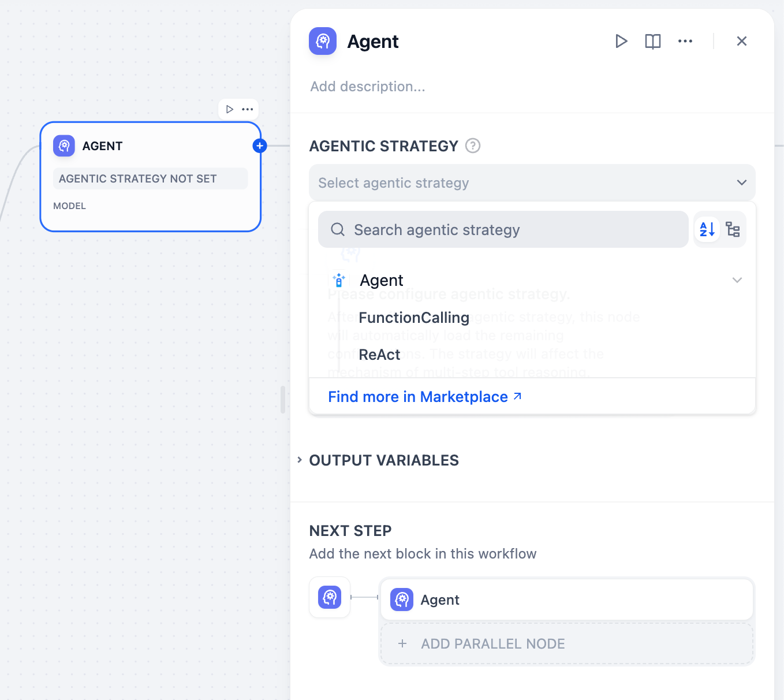This screenshot has width=784, height=700.
Task: Click Add description text field
Action: (x=368, y=87)
